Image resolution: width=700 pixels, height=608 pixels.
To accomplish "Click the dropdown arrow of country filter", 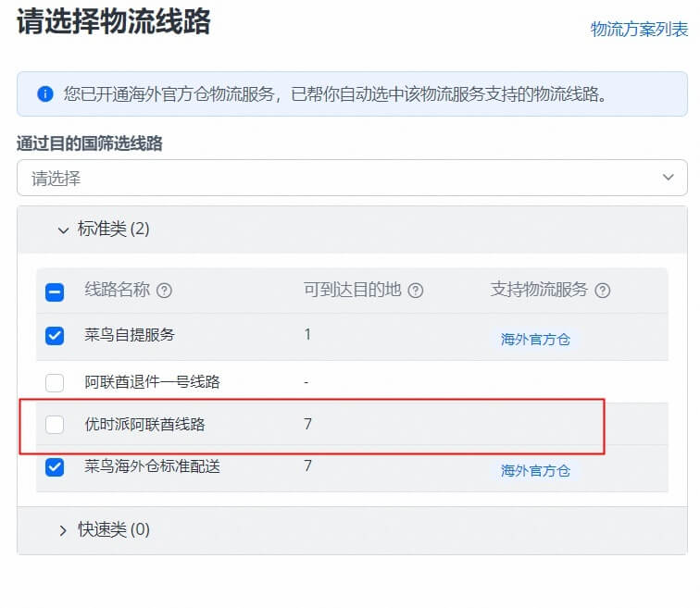I will (x=668, y=178).
